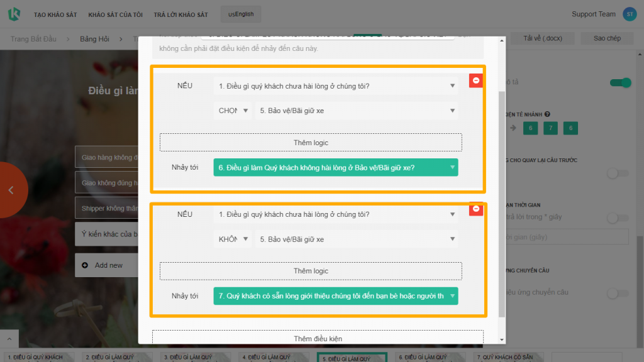Image resolution: width=644 pixels, height=362 pixels.
Task: Click Thêm điều kiện button
Action: pos(318,337)
